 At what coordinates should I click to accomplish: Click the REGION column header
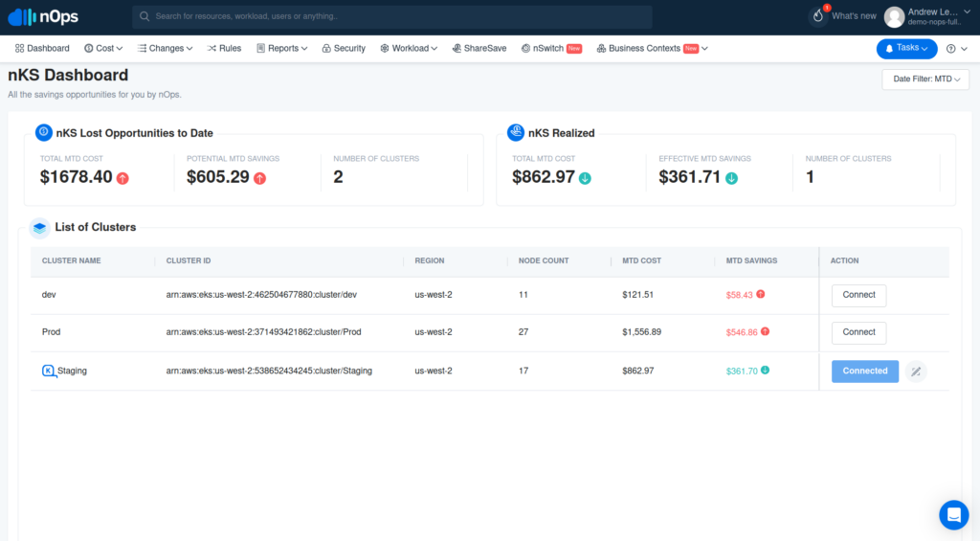[430, 260]
